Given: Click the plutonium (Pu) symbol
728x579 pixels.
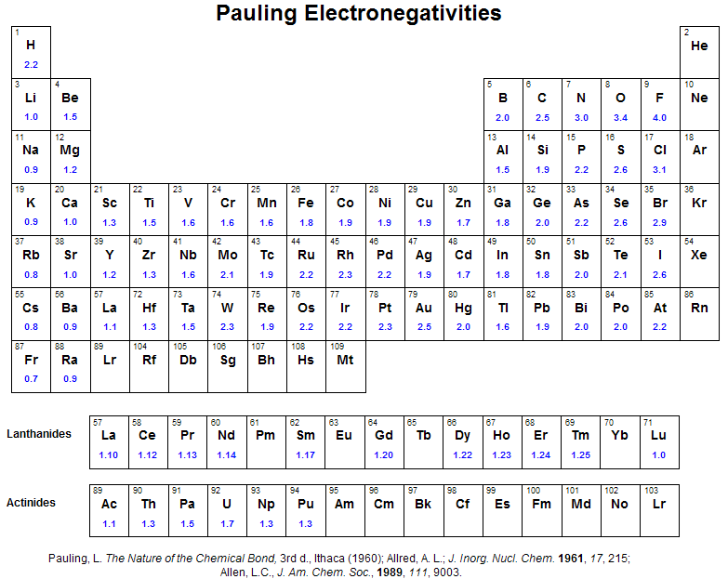Looking at the screenshot, I should click(306, 504).
